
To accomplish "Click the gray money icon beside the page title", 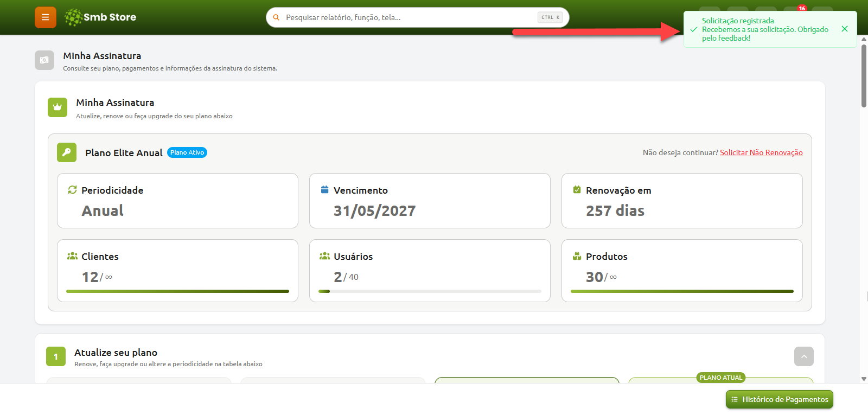I will [44, 60].
